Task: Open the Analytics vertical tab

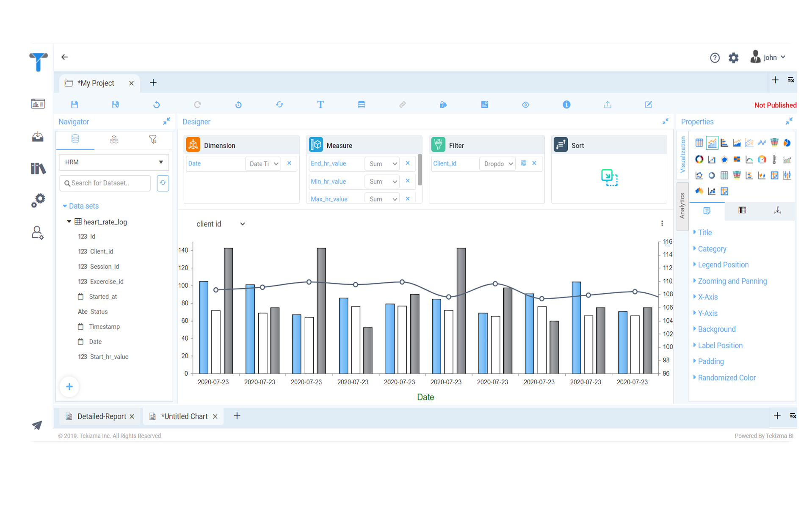Action: (682, 206)
